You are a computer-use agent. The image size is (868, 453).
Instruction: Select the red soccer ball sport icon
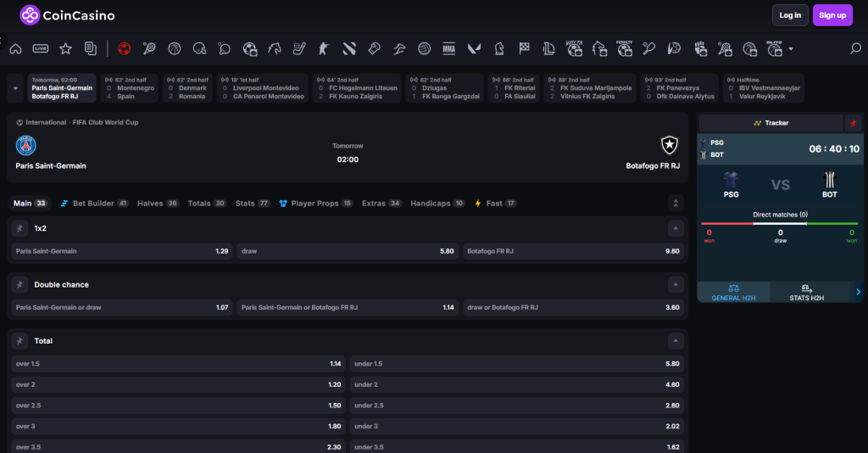coord(124,48)
